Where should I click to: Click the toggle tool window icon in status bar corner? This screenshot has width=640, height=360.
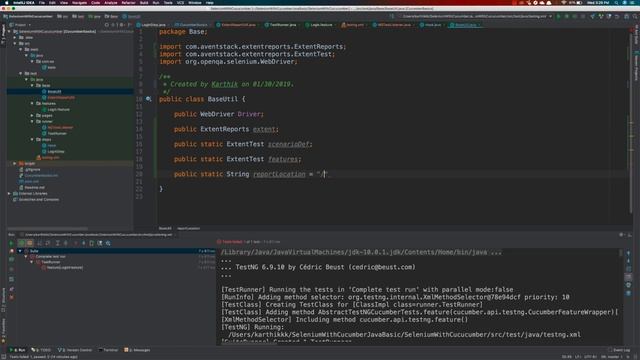[3, 357]
